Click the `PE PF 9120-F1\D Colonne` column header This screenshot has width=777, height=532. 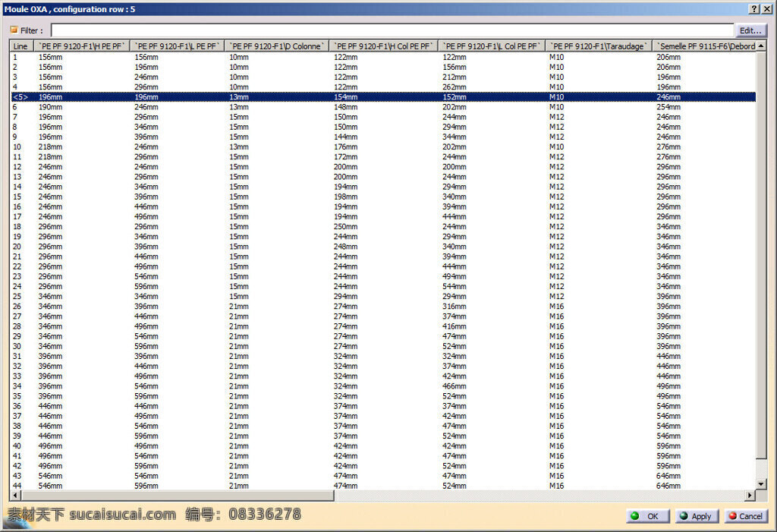[276, 46]
